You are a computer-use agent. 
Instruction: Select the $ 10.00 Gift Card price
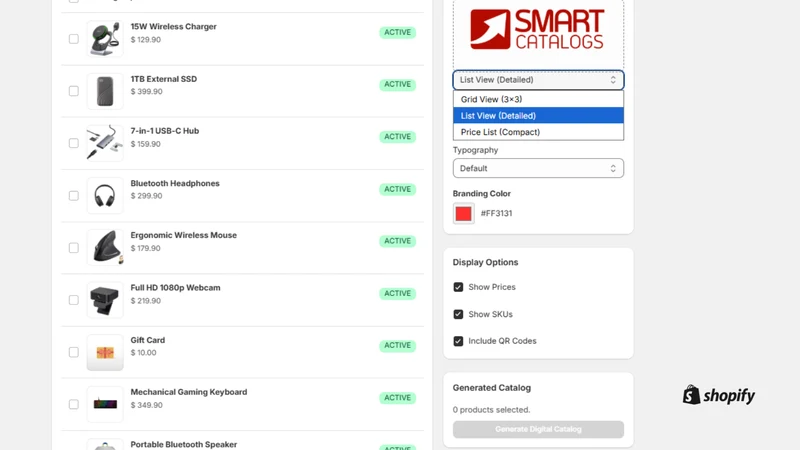(143, 353)
